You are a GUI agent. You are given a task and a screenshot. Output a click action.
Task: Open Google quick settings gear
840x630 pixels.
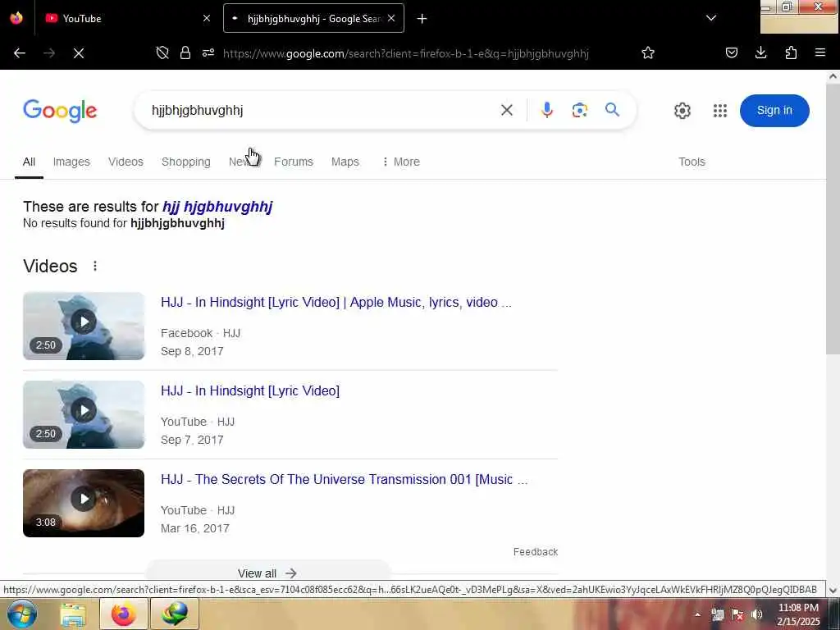(682, 111)
